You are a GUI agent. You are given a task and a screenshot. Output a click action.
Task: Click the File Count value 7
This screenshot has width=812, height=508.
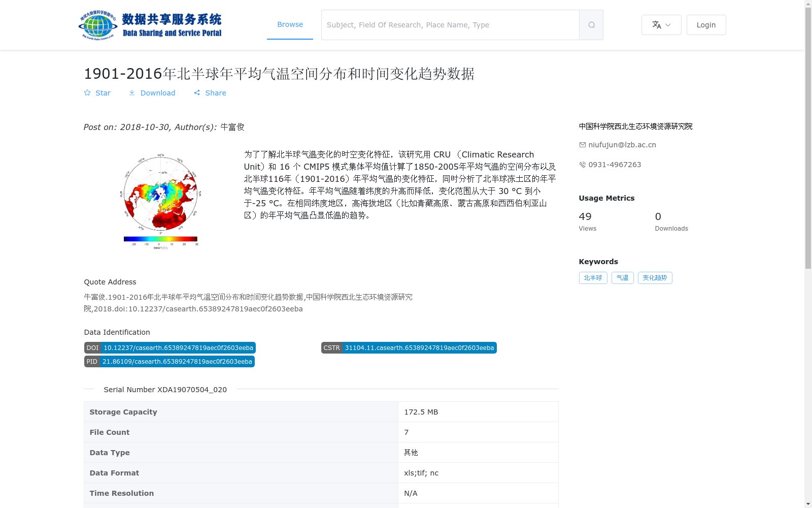tap(406, 432)
